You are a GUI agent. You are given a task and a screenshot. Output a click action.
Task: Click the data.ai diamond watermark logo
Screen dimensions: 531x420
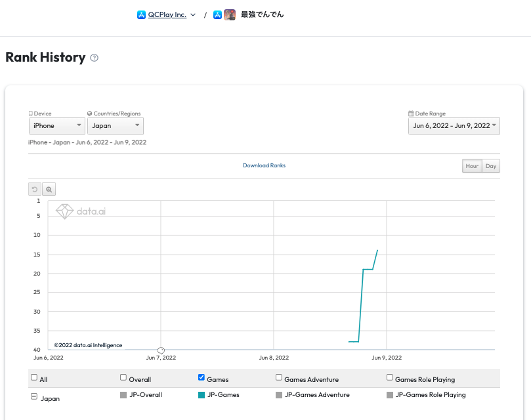[x=64, y=211]
